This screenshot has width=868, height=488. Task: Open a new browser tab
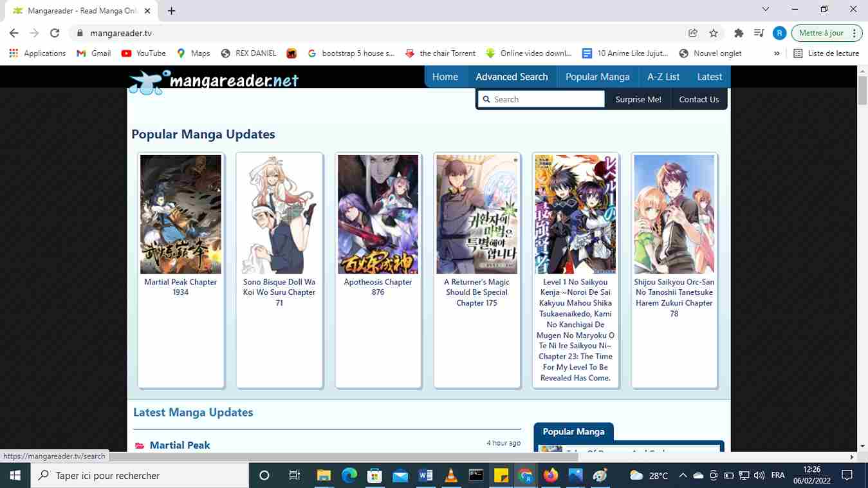tap(171, 10)
